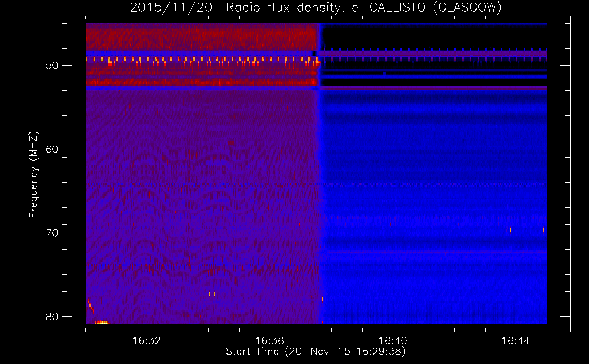Click the '16:40' time tick label
The image size is (589, 364).
click(x=393, y=341)
